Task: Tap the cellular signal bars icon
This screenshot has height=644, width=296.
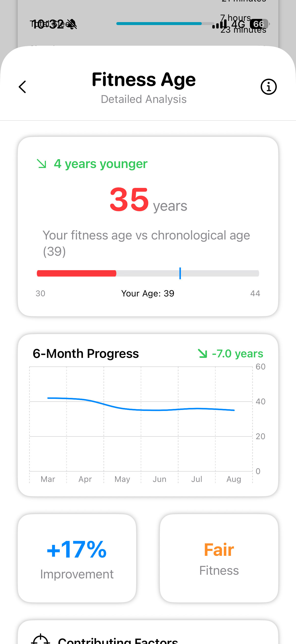Action: 219,24
